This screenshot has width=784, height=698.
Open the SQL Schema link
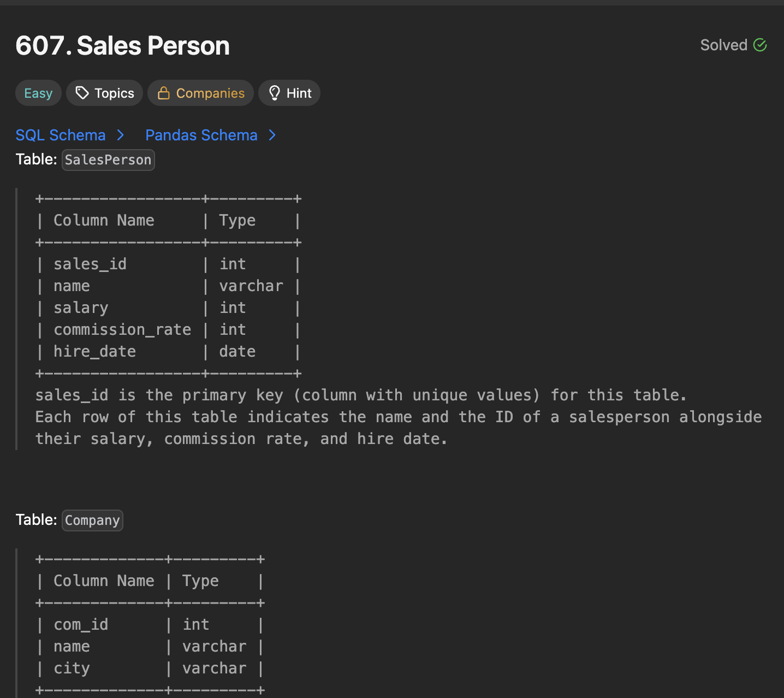(x=61, y=135)
